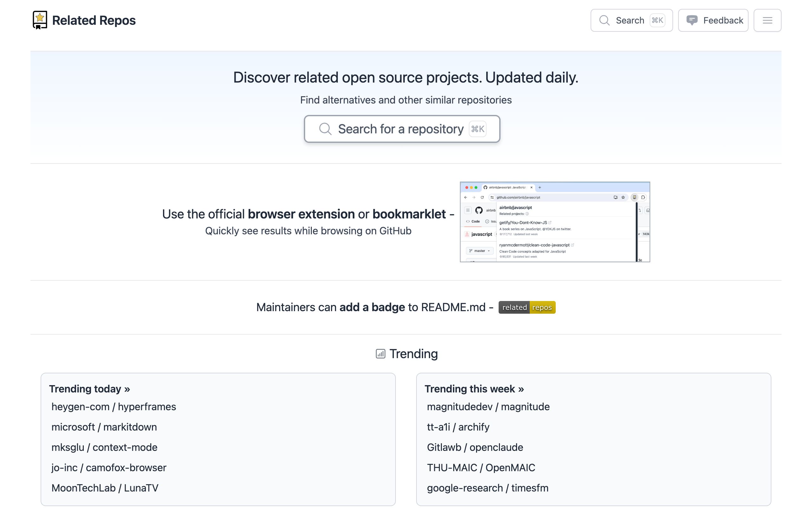812x508 pixels.
Task: Click the magnifier icon in header Search
Action: coord(604,21)
